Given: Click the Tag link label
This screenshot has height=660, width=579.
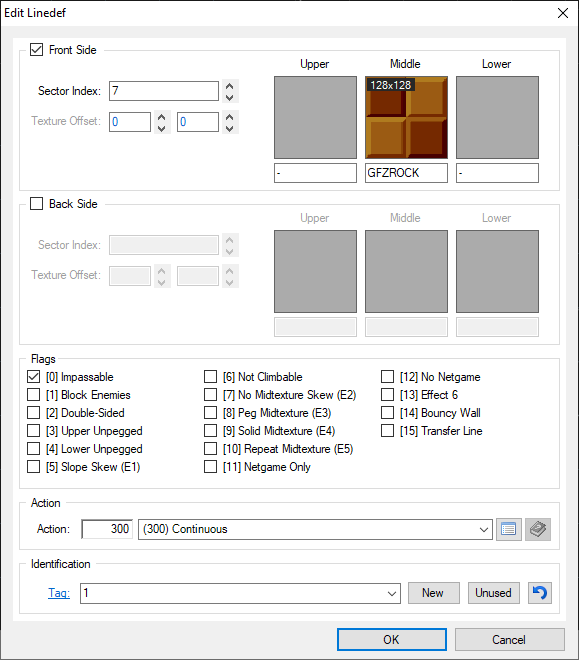Looking at the screenshot, I should (x=59, y=593).
